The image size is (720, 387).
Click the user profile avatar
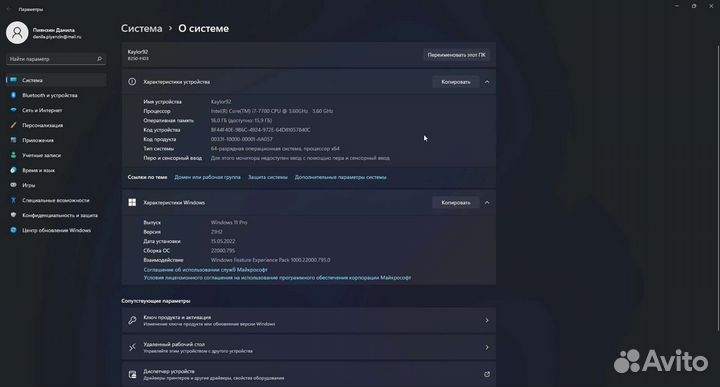[x=17, y=33]
